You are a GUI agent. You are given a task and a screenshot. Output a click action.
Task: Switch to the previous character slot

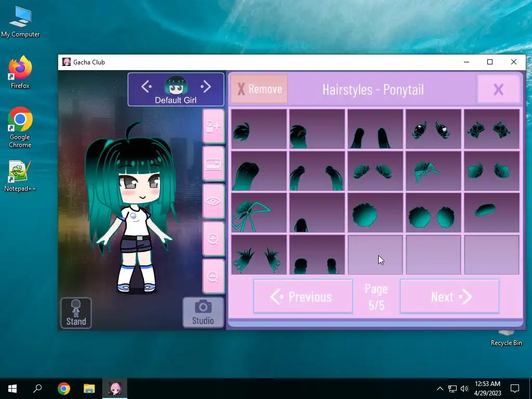[147, 87]
